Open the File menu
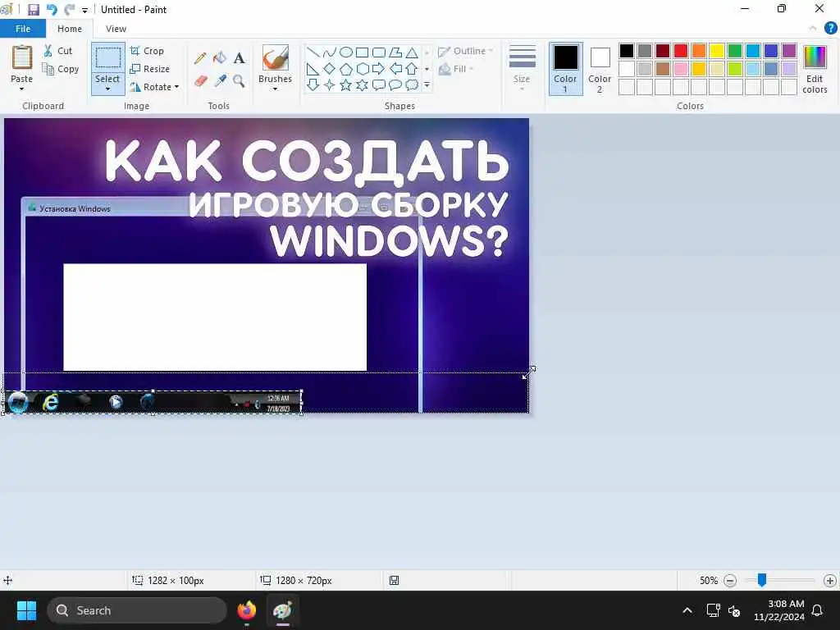 [23, 29]
